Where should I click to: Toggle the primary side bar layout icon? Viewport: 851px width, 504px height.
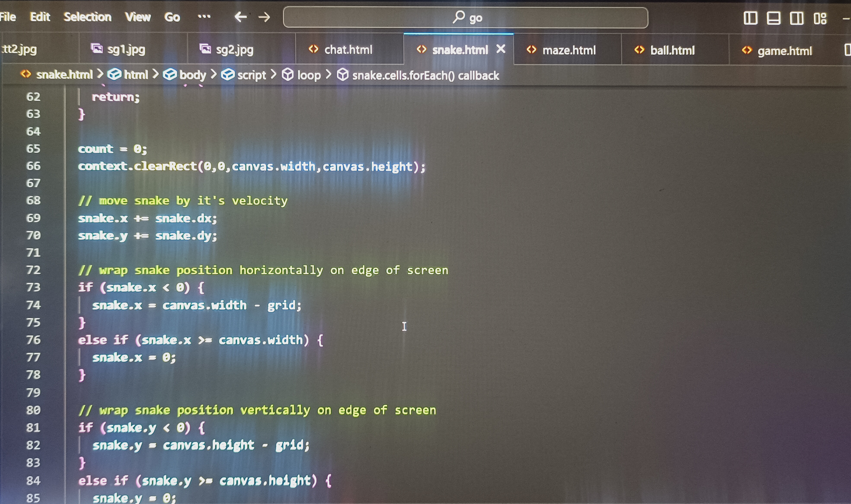coord(750,18)
